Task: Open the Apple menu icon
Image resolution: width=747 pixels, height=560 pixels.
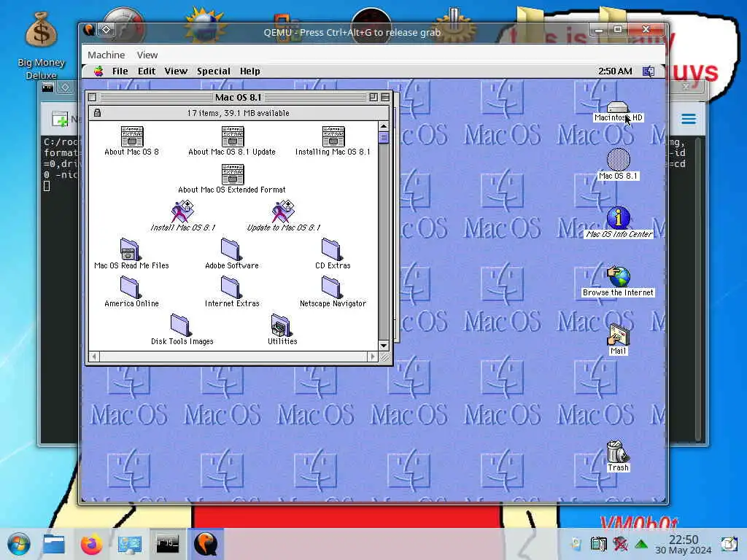Action: pyautogui.click(x=98, y=71)
